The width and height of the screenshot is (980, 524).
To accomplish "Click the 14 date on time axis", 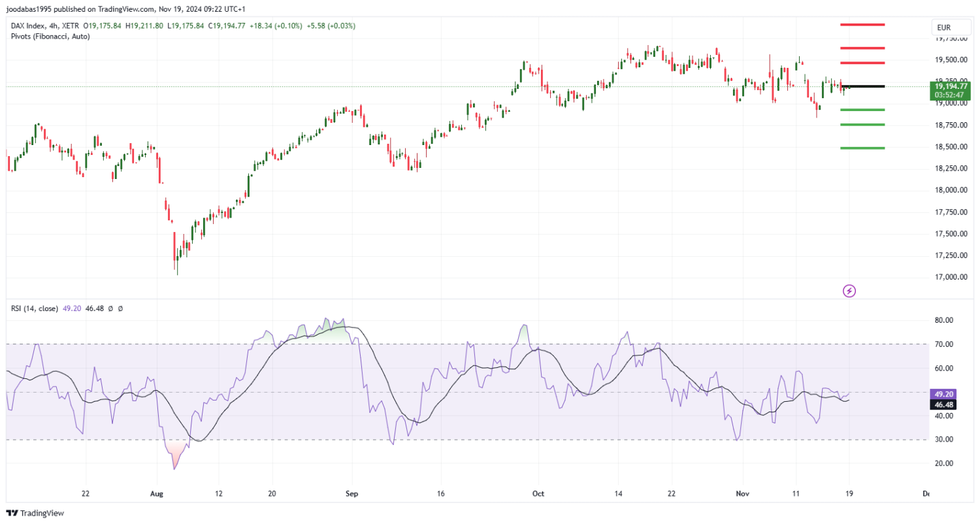I will 619,493.
